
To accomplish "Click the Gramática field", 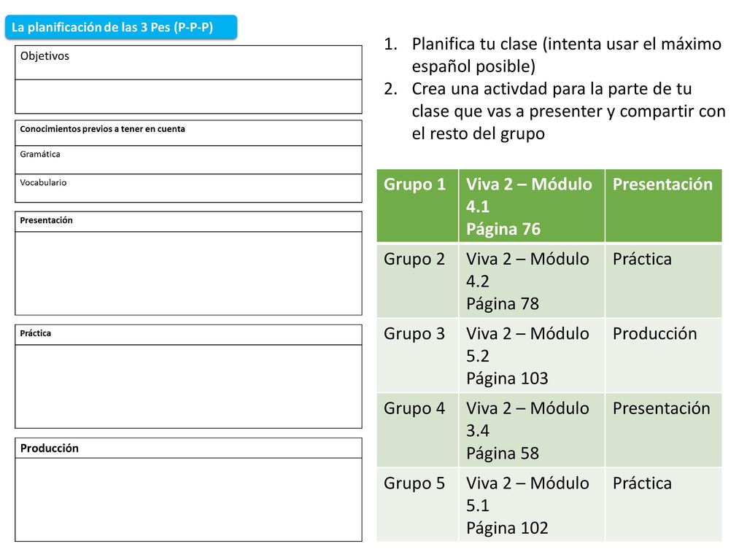I will (188, 160).
